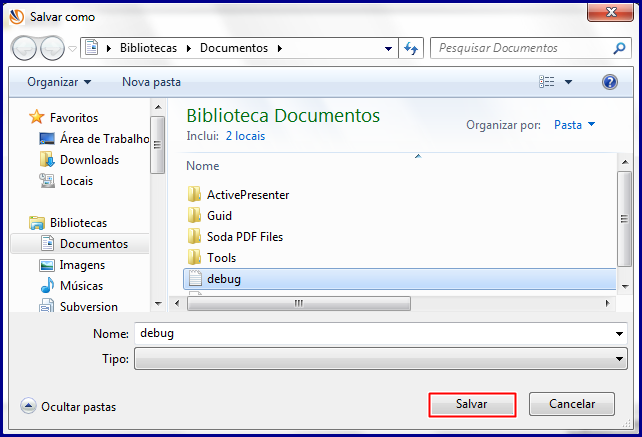The image size is (642, 437).
Task: Open the recent locations dropdown arrow
Action: [72, 49]
